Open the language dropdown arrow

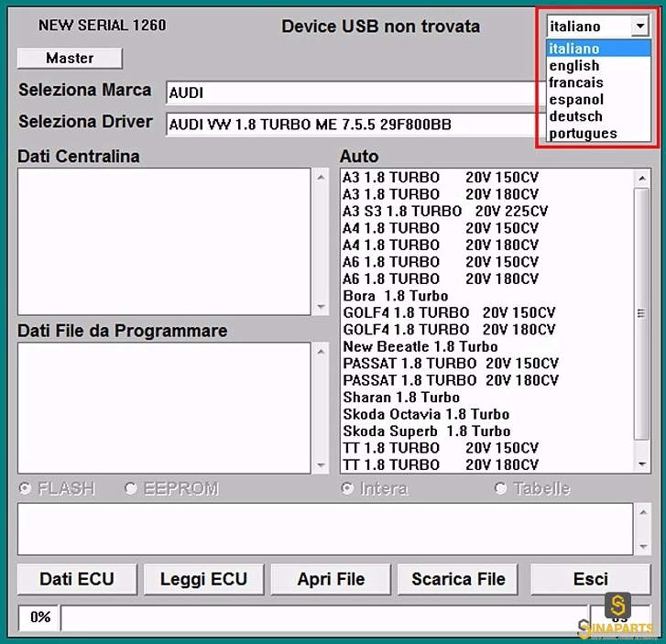[640, 27]
